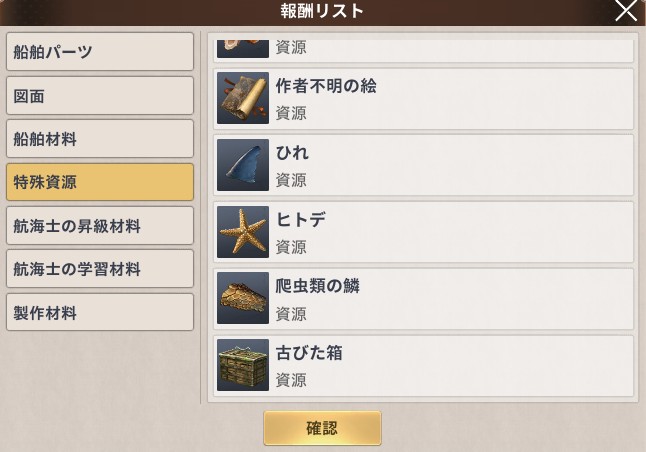Screen dimensions: 646x452
Task: Click the partially visible top item icon
Action: [243, 49]
